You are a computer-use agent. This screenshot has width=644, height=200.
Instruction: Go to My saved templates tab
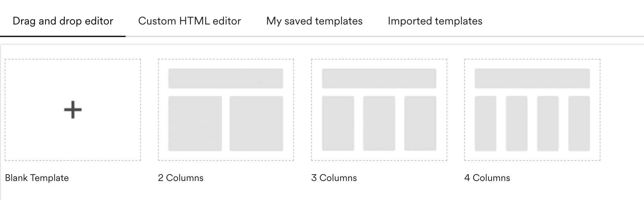[314, 21]
